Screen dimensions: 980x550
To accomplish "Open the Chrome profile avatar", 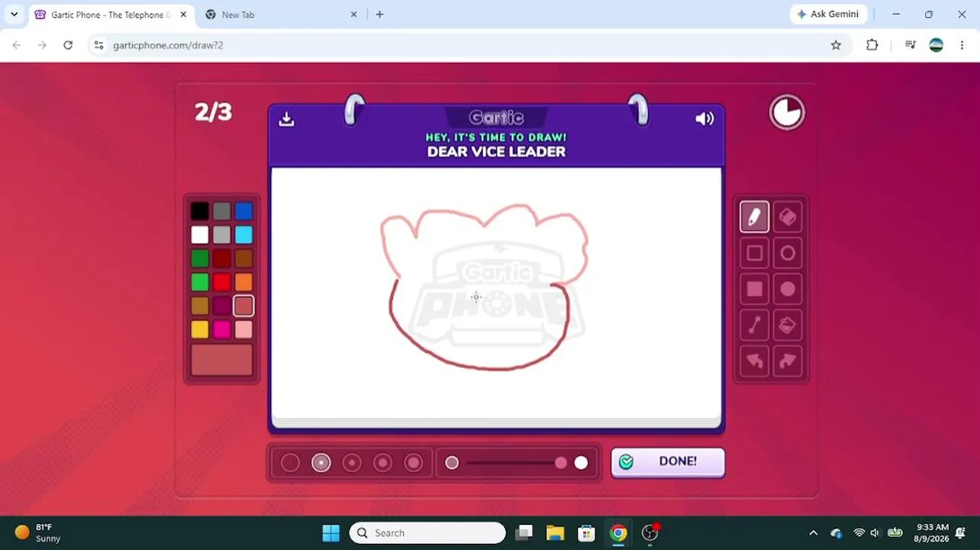I will pyautogui.click(x=936, y=45).
